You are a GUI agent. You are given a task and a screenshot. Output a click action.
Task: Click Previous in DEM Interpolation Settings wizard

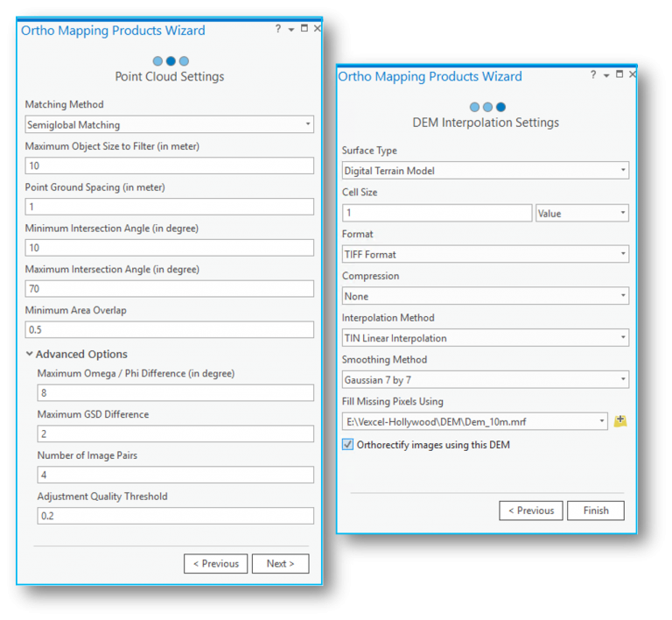click(x=531, y=511)
